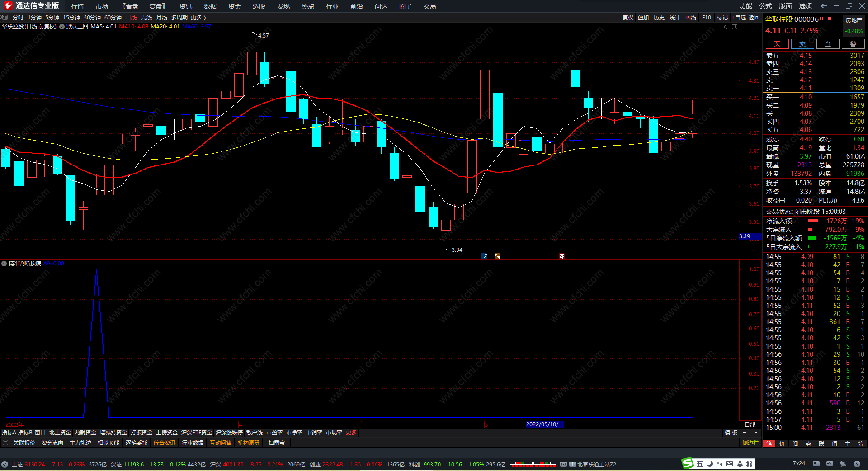Open the 叠加 overlay dropdown
The image size is (868, 471).
pyautogui.click(x=643, y=18)
